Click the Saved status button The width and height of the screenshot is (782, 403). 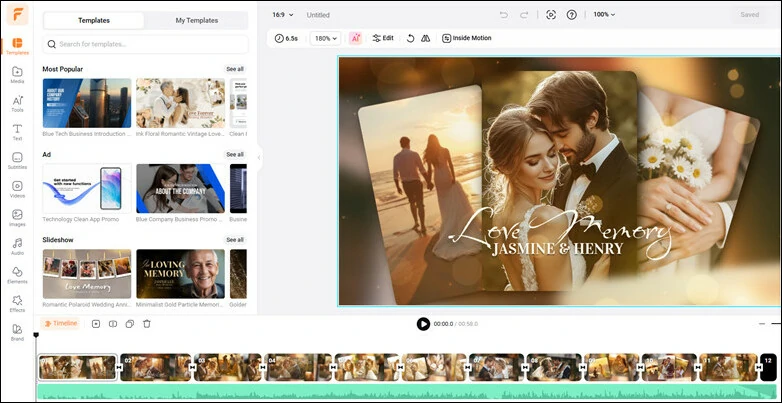click(750, 15)
